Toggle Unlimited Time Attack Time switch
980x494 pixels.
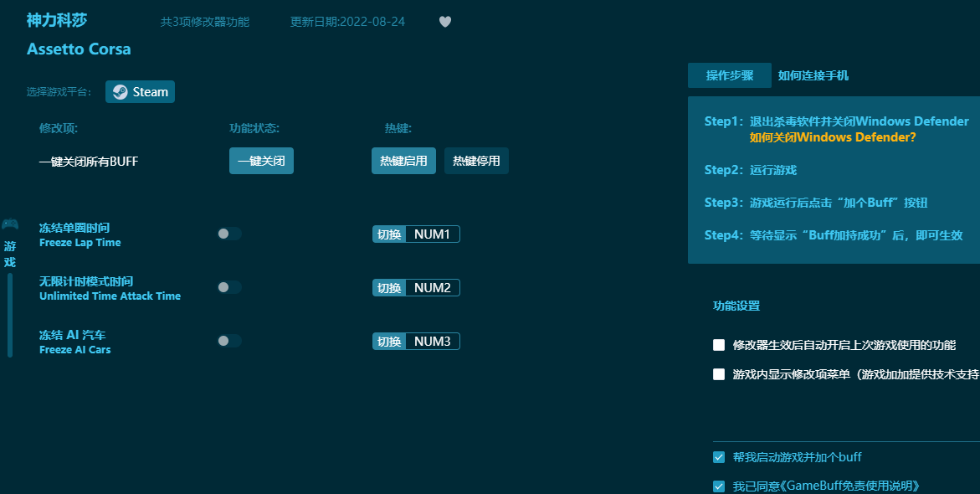pos(228,288)
